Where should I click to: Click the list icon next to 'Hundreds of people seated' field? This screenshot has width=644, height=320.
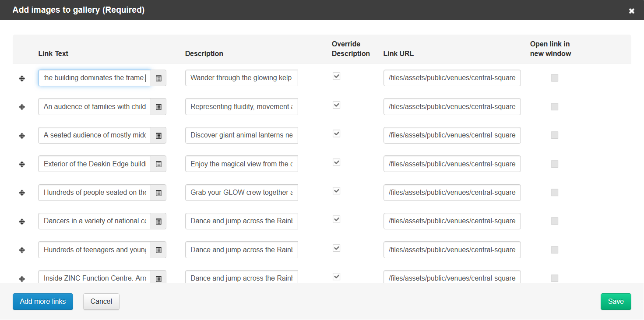(158, 193)
